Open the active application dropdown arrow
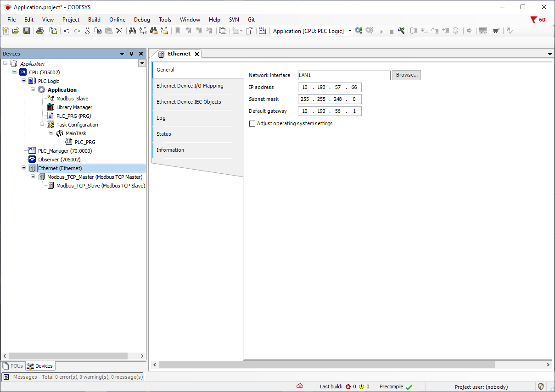 coord(350,31)
